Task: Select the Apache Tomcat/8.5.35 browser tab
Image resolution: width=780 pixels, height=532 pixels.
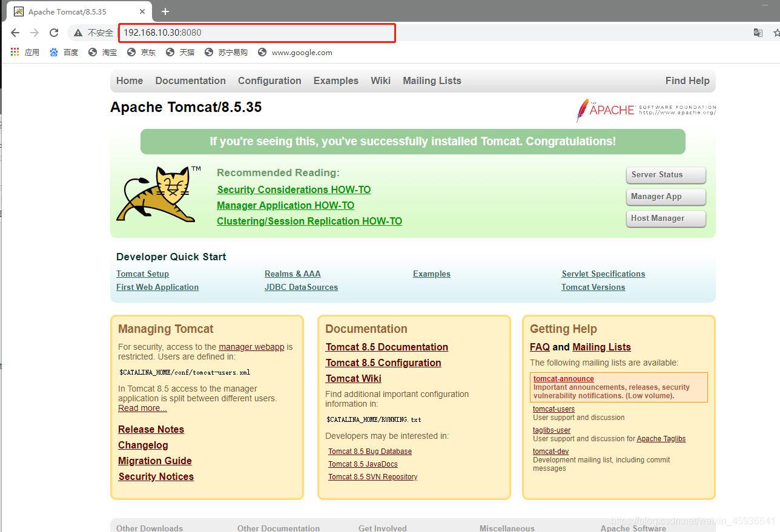Action: click(79, 11)
